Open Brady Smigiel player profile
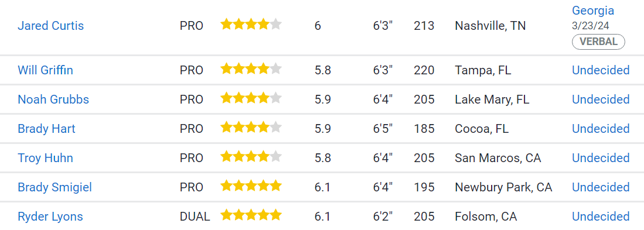 click(54, 187)
